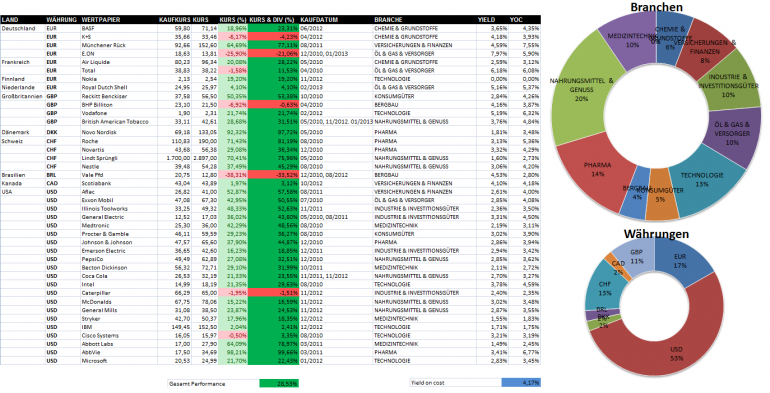This screenshot has width=770, height=393.
Task: Click the YIELD column header
Action: 487,20
